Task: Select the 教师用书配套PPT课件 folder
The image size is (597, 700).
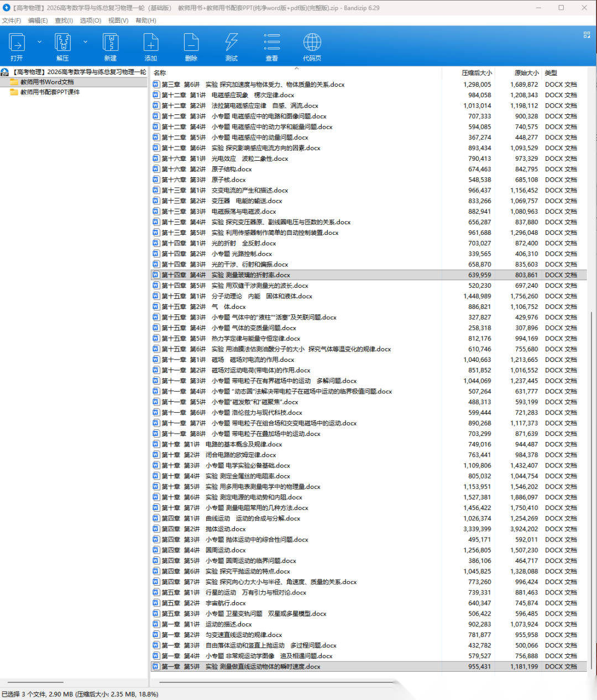Action: point(50,92)
